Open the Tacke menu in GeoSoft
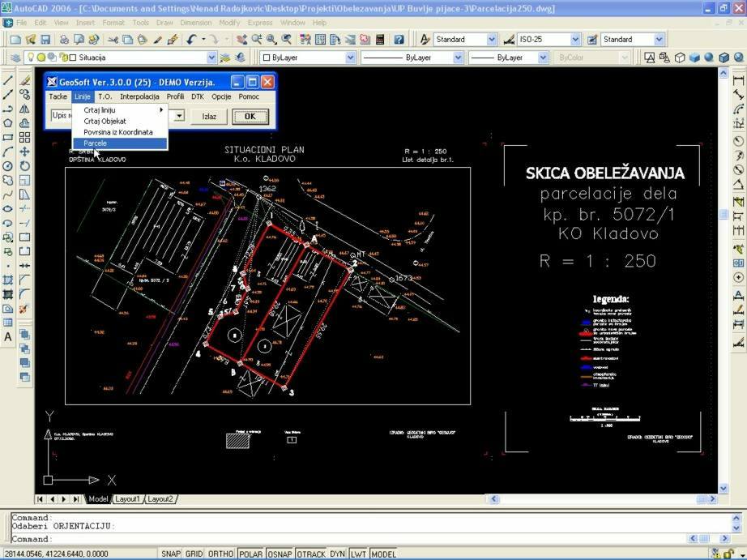 58,96
